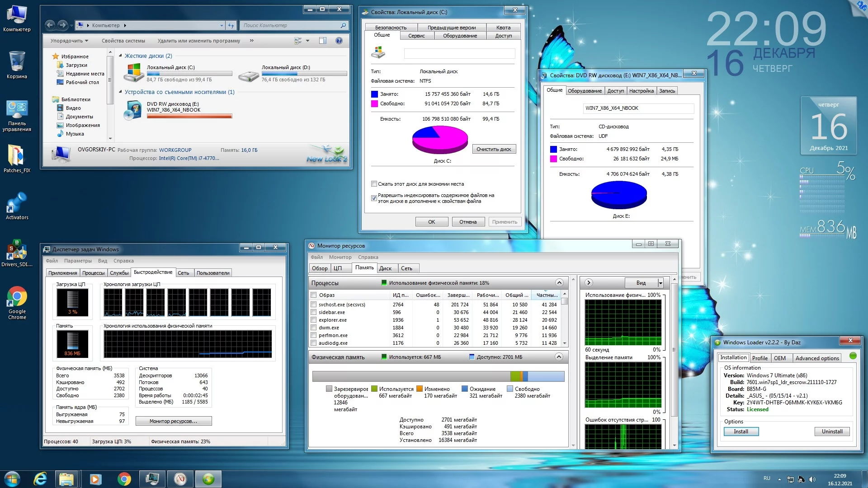Enable compress this disk checkbox

click(374, 184)
